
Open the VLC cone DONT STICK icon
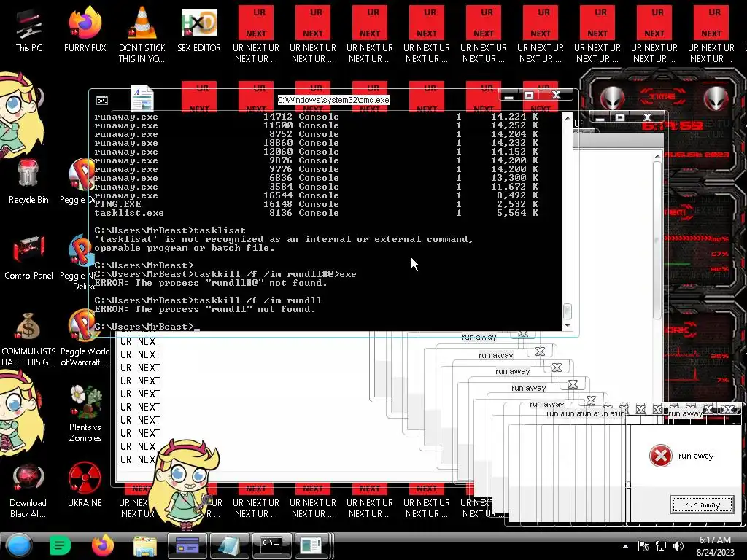pos(142,34)
